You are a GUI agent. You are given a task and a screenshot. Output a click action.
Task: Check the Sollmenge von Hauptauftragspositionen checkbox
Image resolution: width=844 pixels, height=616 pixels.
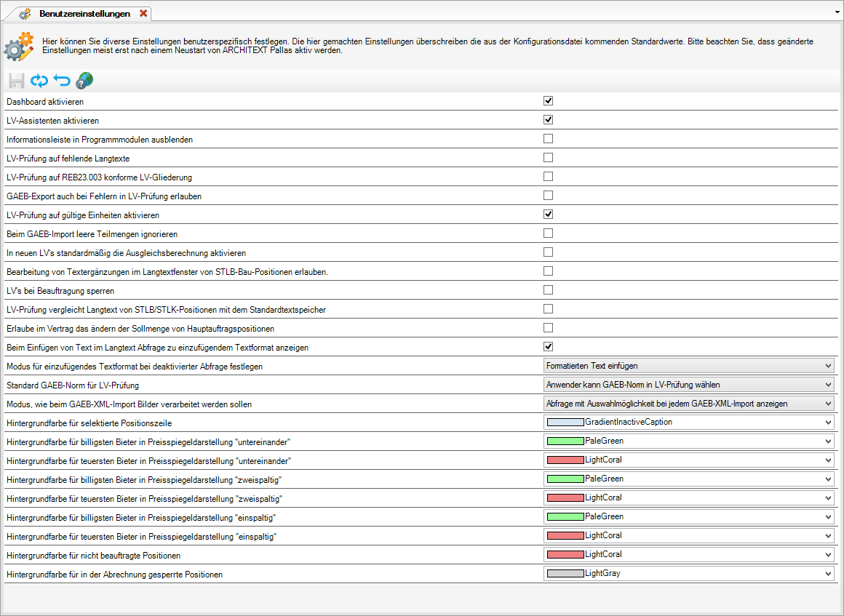tap(548, 328)
